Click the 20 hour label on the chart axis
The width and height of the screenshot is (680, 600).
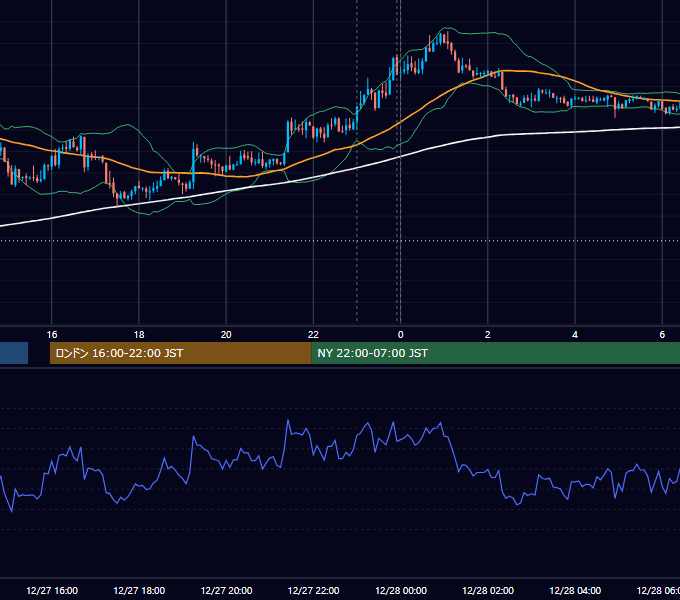pyautogui.click(x=226, y=335)
